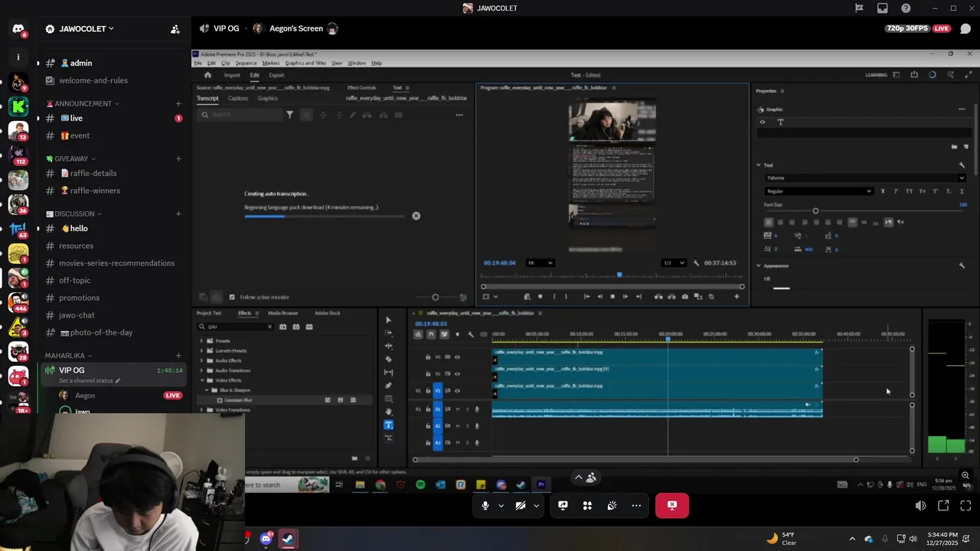980x551 pixels.
Task: Open Discord direct messages home icon
Action: pyautogui.click(x=18, y=29)
